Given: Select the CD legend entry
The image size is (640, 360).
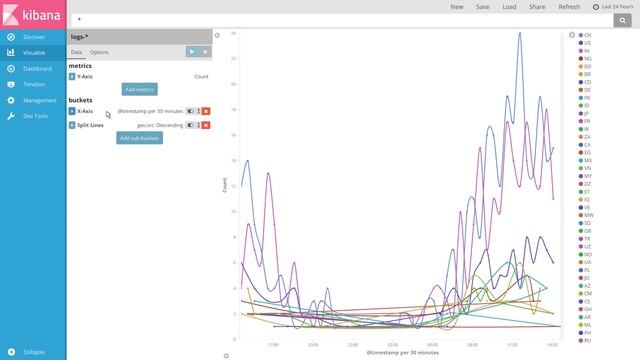Looking at the screenshot, I should tap(585, 82).
